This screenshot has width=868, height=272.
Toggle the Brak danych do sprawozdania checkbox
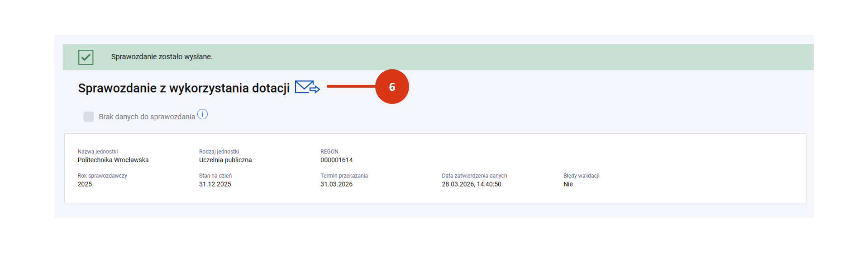[89, 117]
